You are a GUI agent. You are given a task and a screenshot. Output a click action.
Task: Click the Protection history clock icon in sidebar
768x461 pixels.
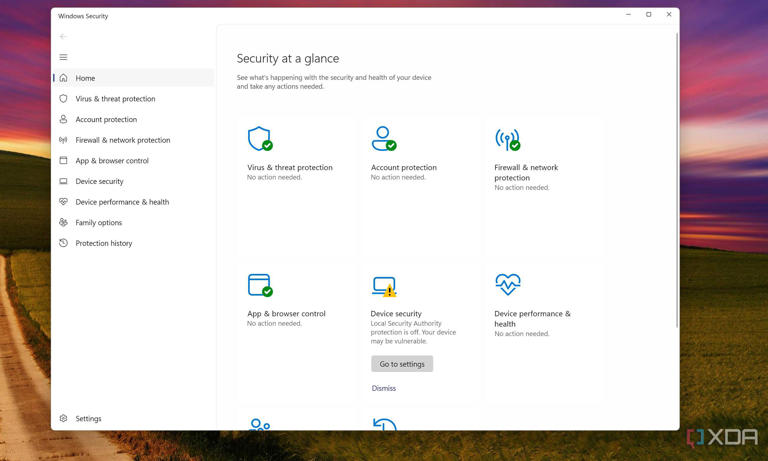(x=64, y=243)
